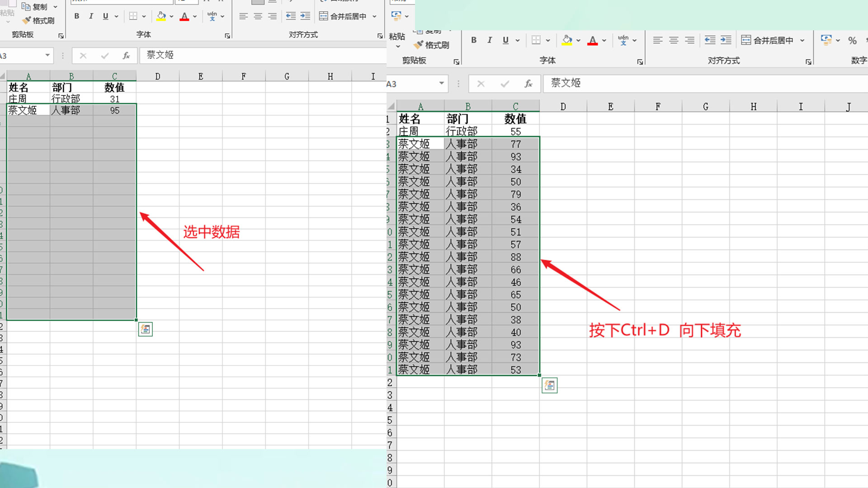Click align right icon in the left window
868x488 pixels.
pos(272,16)
